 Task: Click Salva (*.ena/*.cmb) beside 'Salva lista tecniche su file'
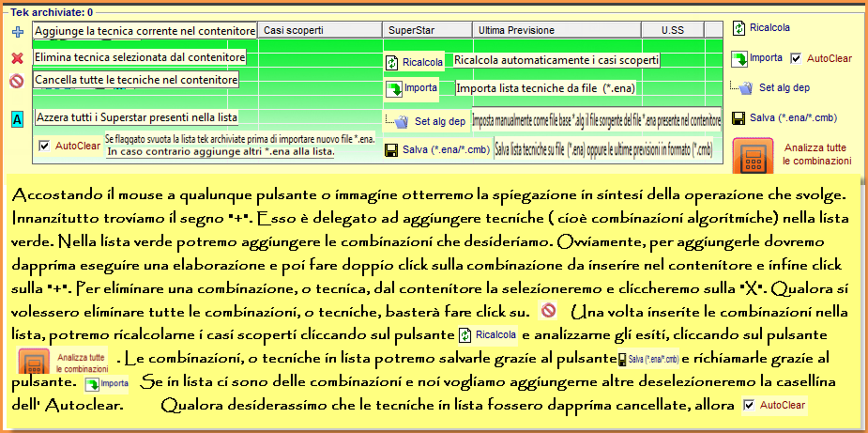point(438,149)
